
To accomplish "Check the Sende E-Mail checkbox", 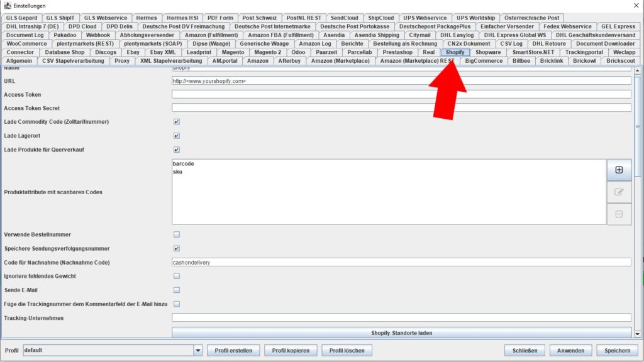I will (177, 290).
